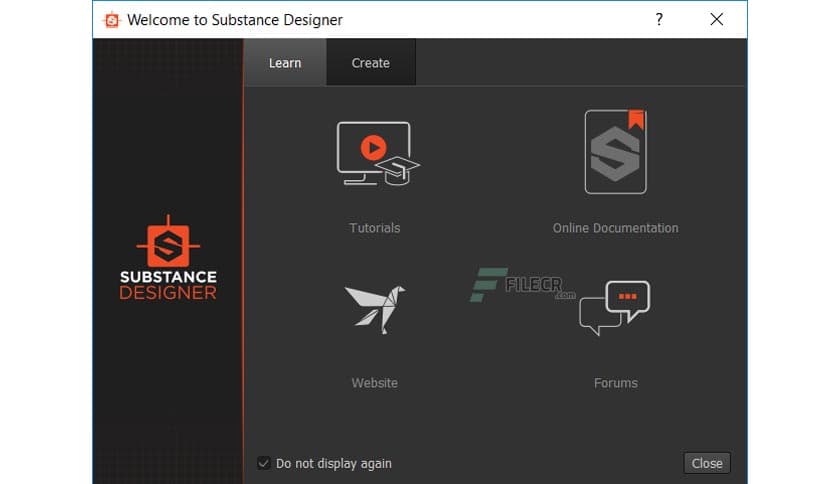Open the Website origami bird icon

(x=375, y=309)
